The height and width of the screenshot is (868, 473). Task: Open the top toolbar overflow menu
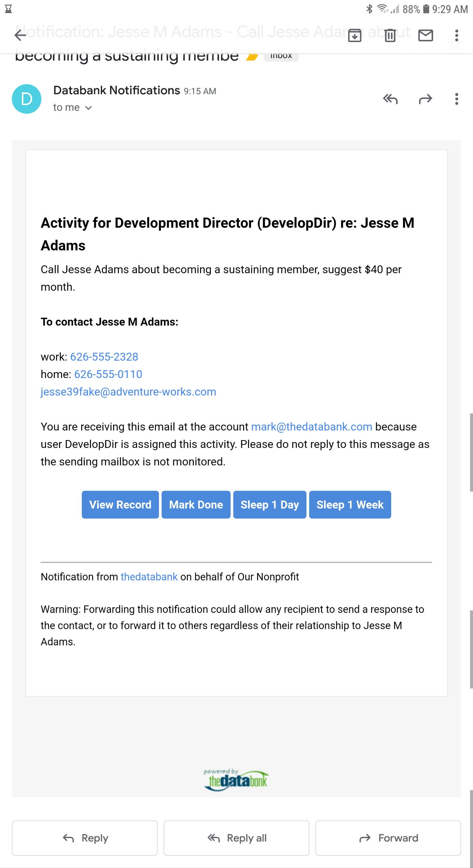click(457, 35)
